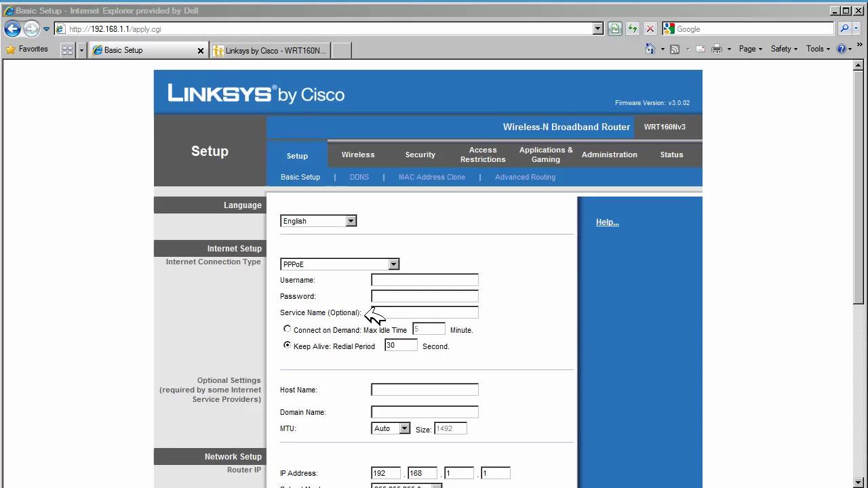Image resolution: width=868 pixels, height=488 pixels.
Task: Click the Print printer icon
Action: 717,49
